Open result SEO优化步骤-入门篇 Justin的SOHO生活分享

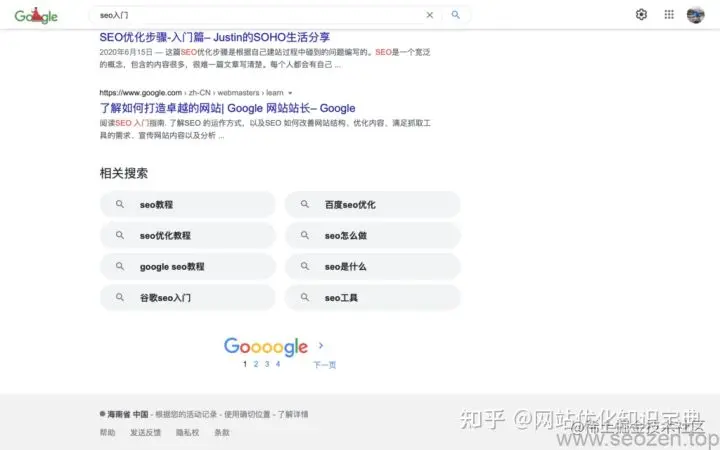(214, 37)
